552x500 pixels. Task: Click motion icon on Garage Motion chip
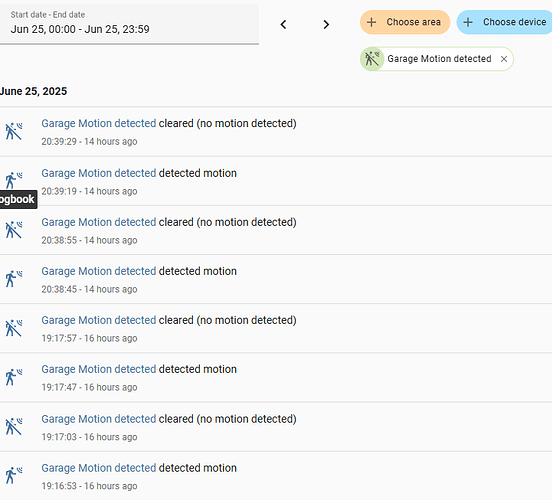click(x=372, y=59)
